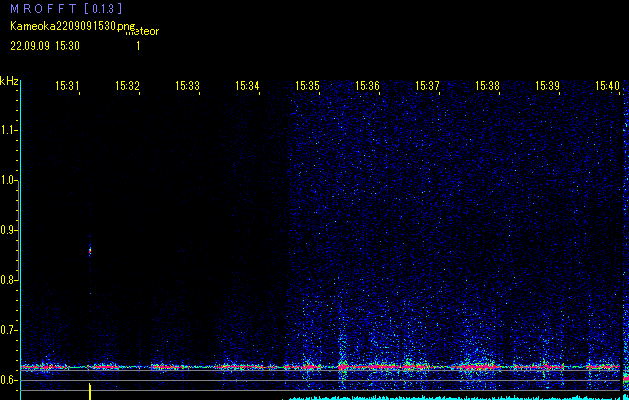Click the 1.1 kHz axis label
Image resolution: width=629 pixels, height=400 pixels.
click(8, 130)
